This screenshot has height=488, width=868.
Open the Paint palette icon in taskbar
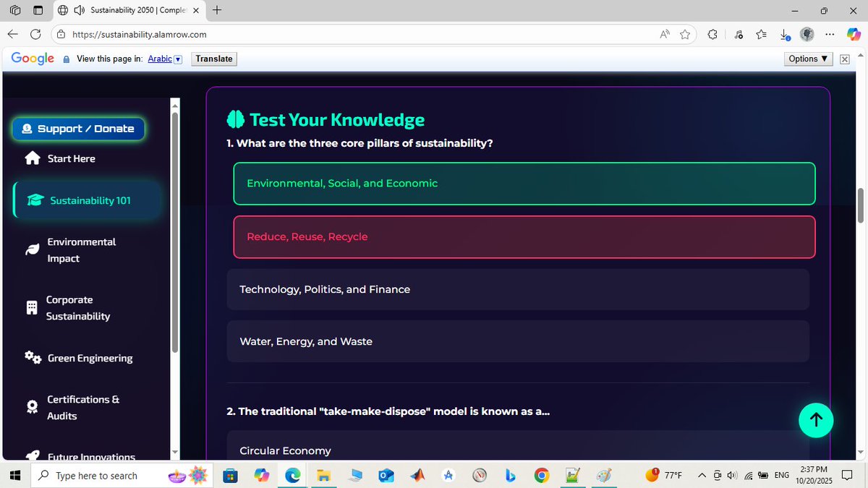click(604, 475)
